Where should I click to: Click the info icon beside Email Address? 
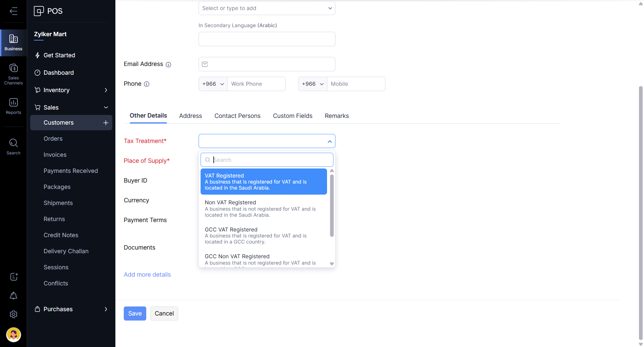168,65
